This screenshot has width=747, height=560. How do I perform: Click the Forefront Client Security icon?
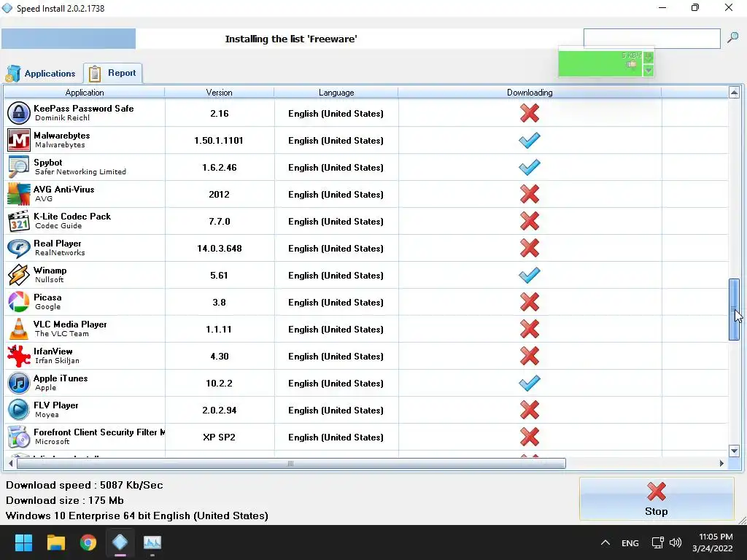[x=18, y=437]
